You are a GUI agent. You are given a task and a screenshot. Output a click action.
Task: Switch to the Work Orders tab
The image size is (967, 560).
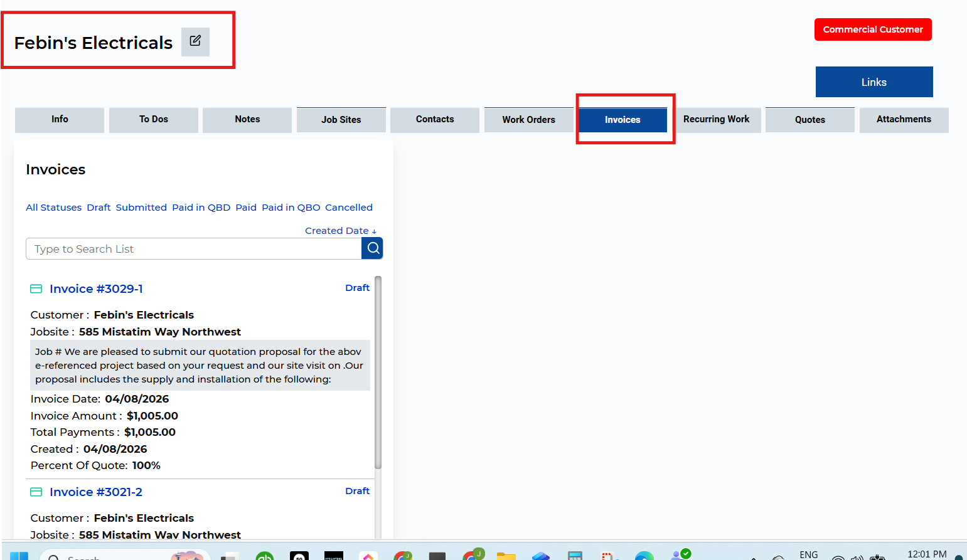pos(528,120)
